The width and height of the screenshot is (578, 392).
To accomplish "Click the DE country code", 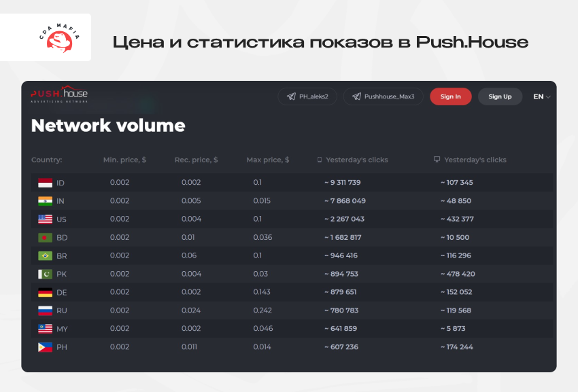I will 62,293.
